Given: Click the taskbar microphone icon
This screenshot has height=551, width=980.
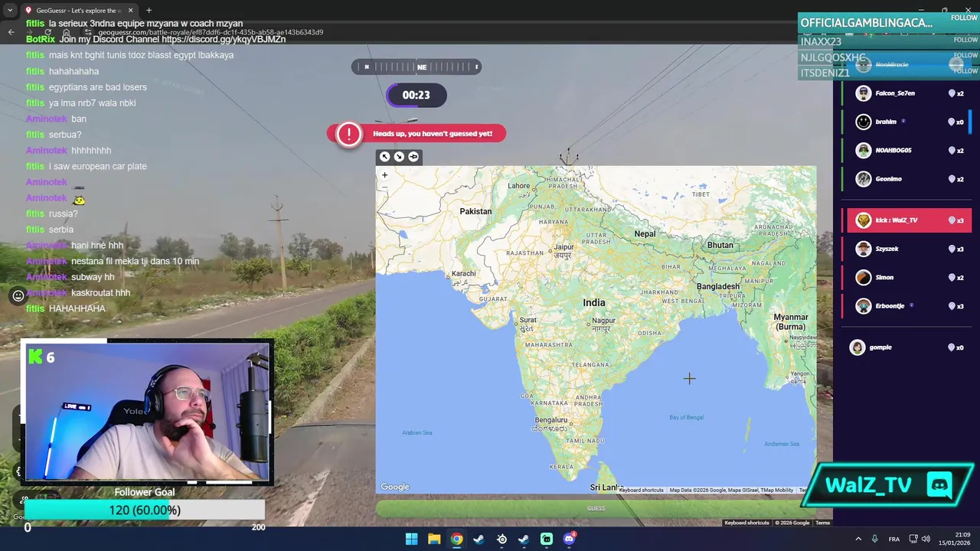Looking at the screenshot, I should tap(874, 539).
